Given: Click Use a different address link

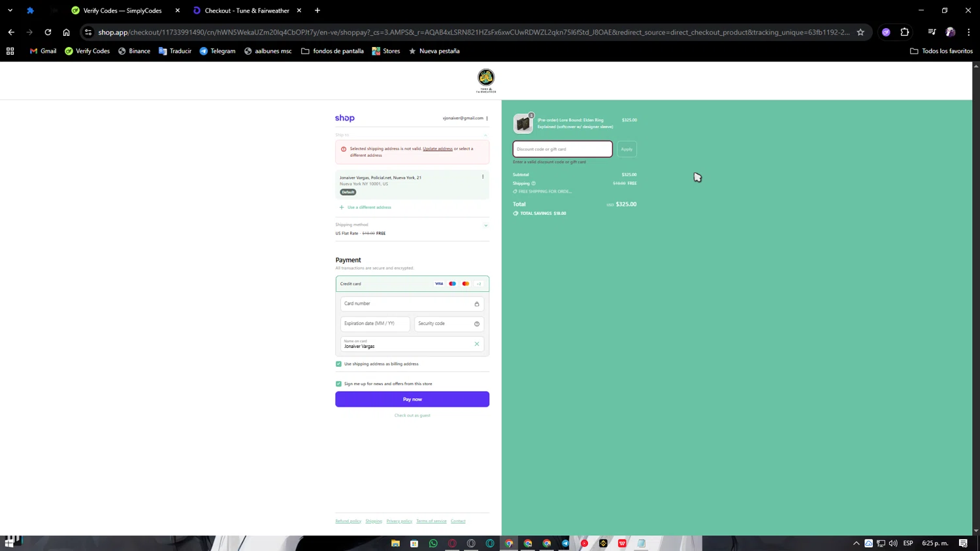Looking at the screenshot, I should [369, 208].
